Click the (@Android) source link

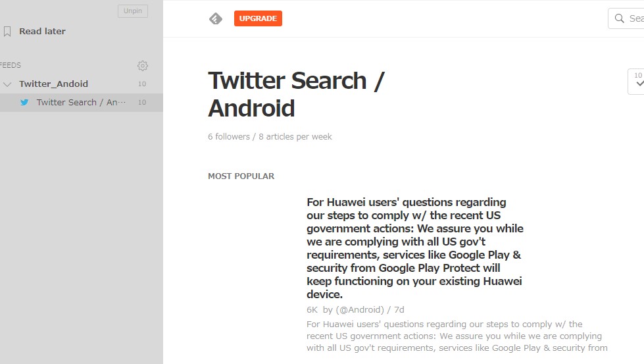[360, 309]
